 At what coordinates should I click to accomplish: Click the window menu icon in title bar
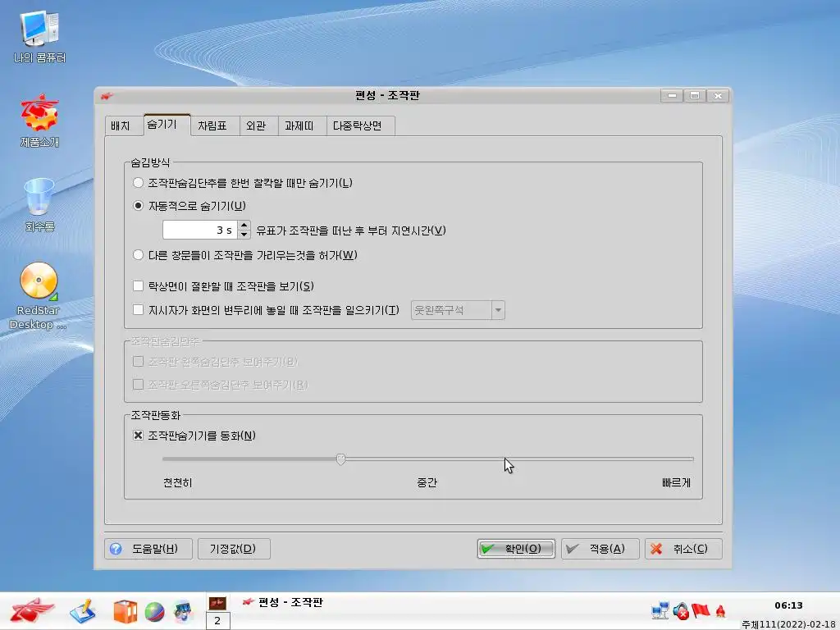point(107,96)
